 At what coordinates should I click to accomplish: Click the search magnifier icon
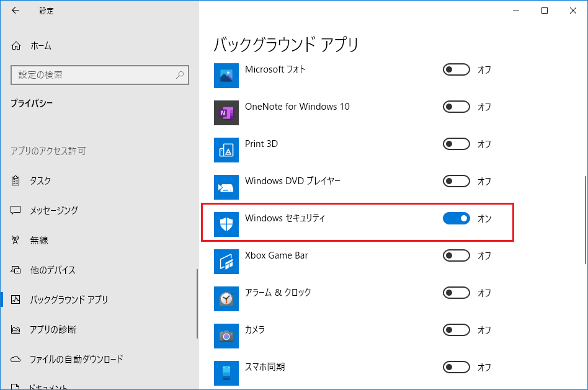(180, 74)
